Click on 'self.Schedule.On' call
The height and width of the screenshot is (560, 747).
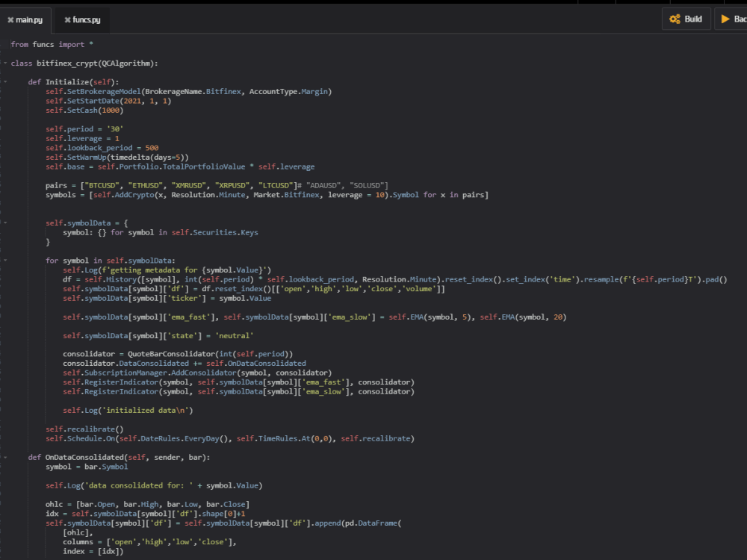click(x=81, y=438)
